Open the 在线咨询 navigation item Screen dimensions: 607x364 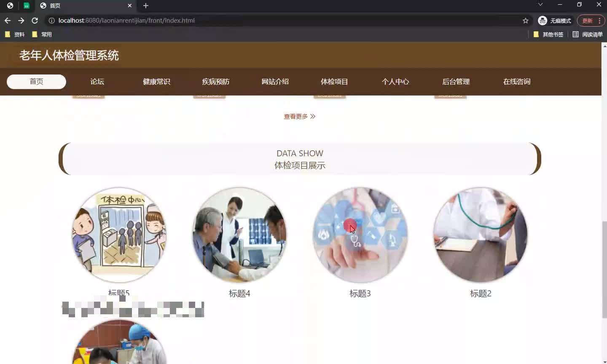pyautogui.click(x=517, y=82)
